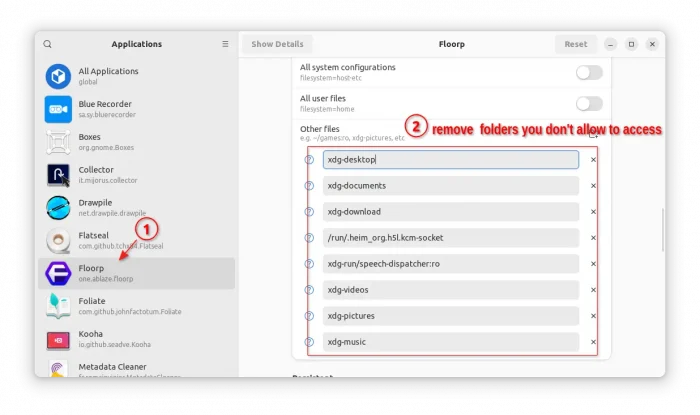Delete the xdg-download entry with X
The height and width of the screenshot is (415, 700).
[x=593, y=212]
